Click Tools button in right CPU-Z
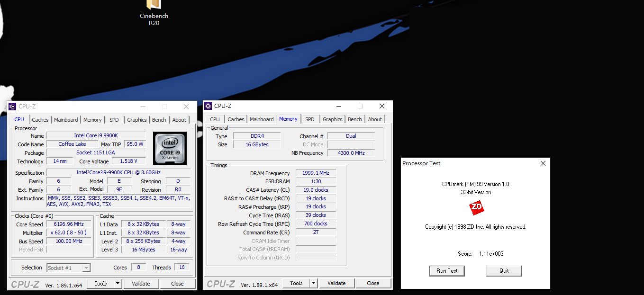The width and height of the screenshot is (644, 295). (x=296, y=283)
